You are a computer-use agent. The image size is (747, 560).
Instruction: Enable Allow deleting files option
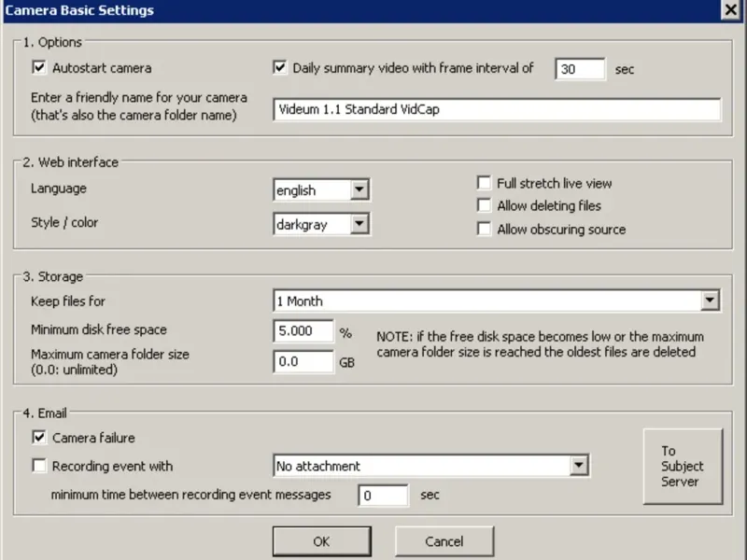point(484,206)
